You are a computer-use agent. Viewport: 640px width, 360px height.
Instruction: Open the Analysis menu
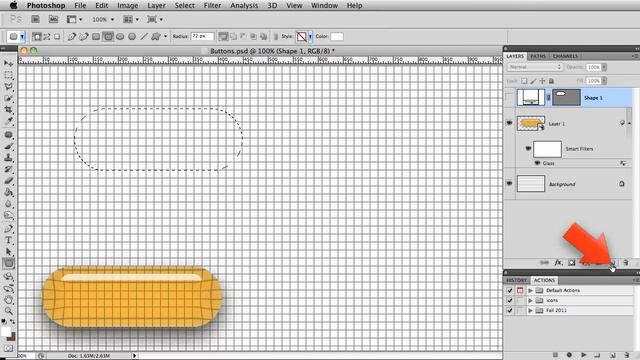pyautogui.click(x=244, y=5)
